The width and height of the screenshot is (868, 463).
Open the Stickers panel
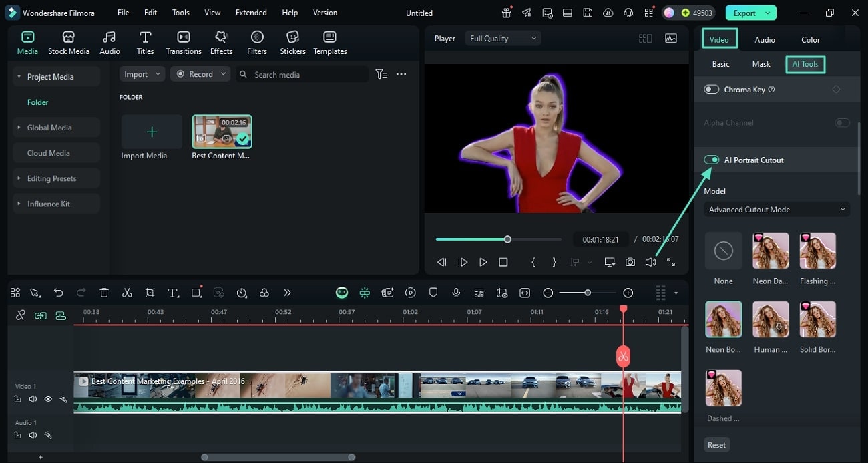coord(292,43)
